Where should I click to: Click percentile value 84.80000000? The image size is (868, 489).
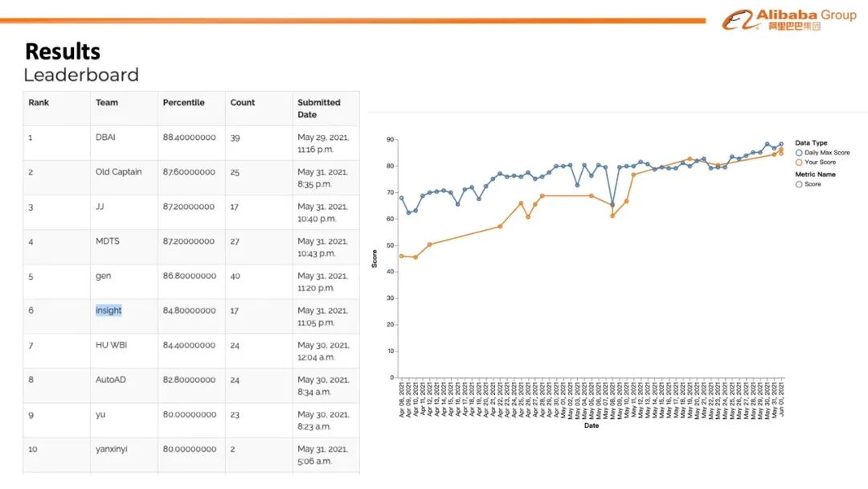point(190,310)
